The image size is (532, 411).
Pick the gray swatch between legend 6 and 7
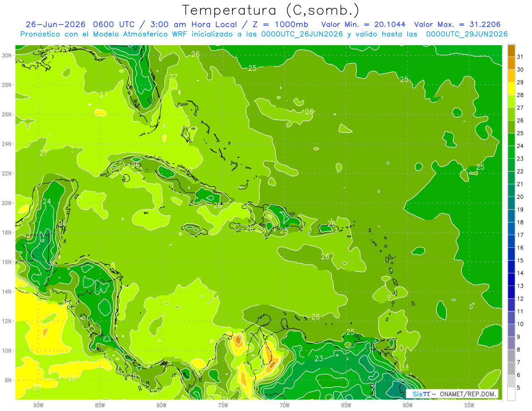pyautogui.click(x=511, y=368)
